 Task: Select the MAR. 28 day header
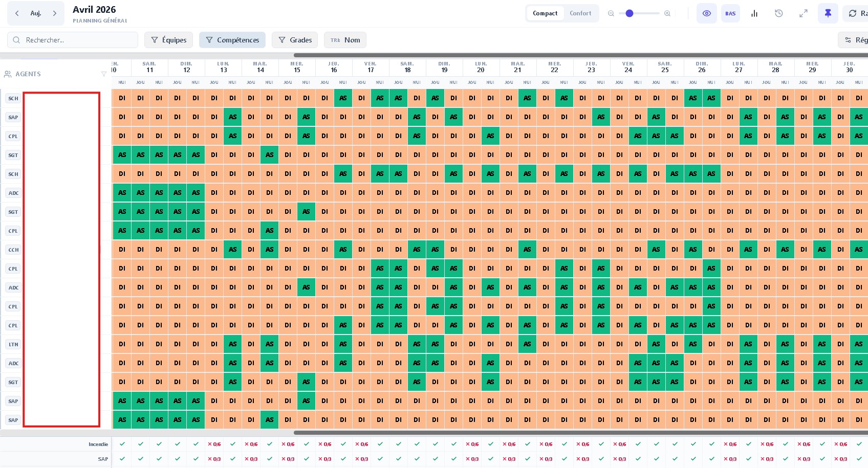[x=776, y=67]
